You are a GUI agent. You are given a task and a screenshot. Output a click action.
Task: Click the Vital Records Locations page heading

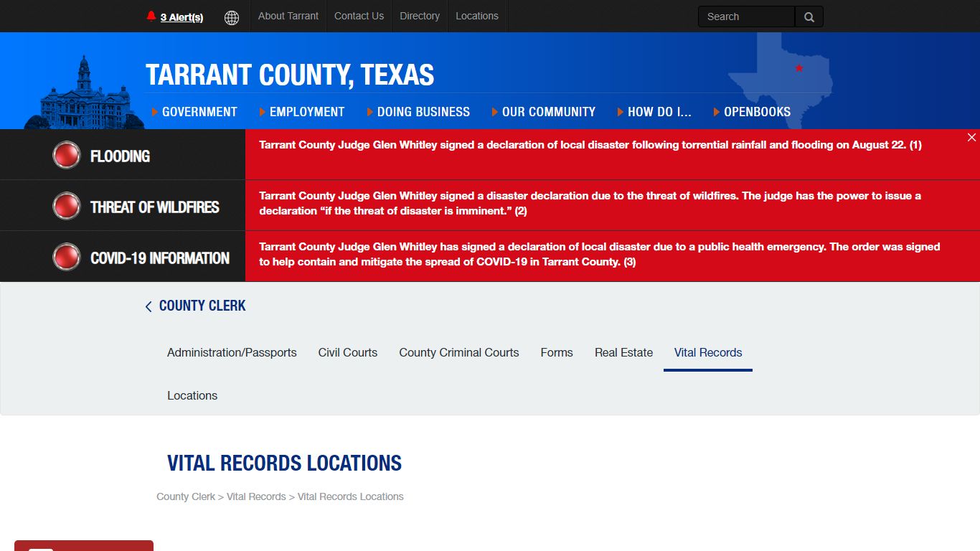(284, 463)
